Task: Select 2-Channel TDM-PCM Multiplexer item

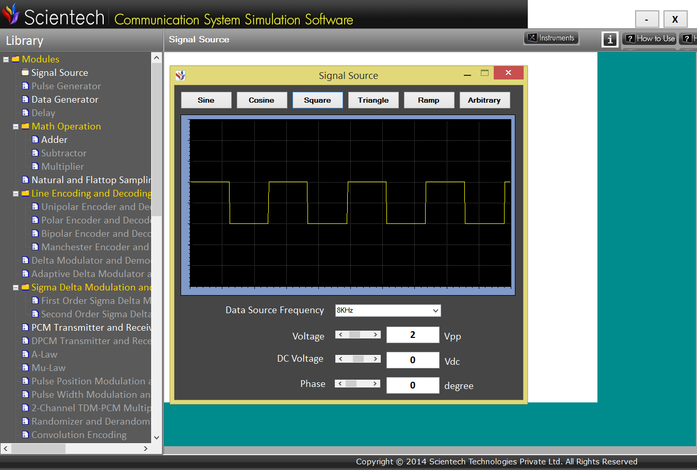Action: [91, 408]
